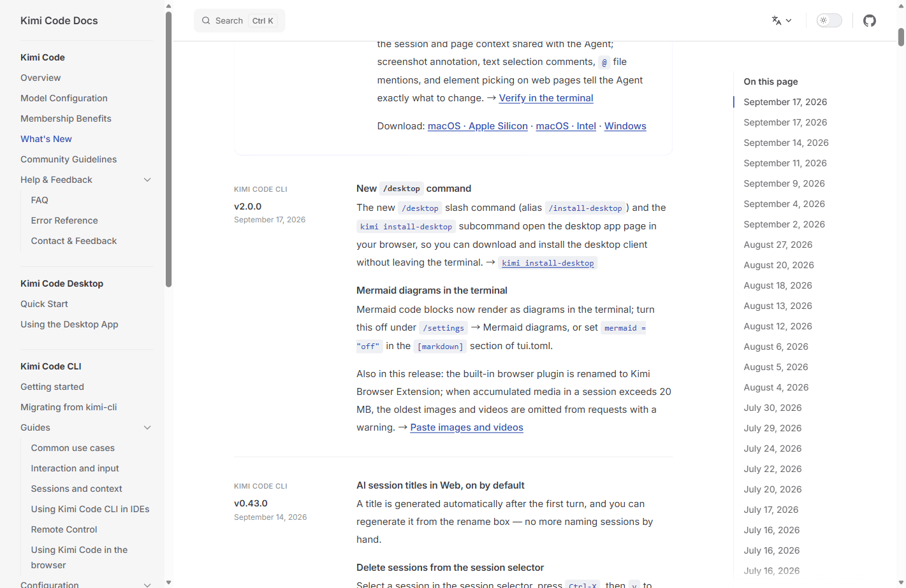Image resolution: width=906 pixels, height=588 pixels.
Task: Select What's New in sidebar
Action: coord(46,139)
